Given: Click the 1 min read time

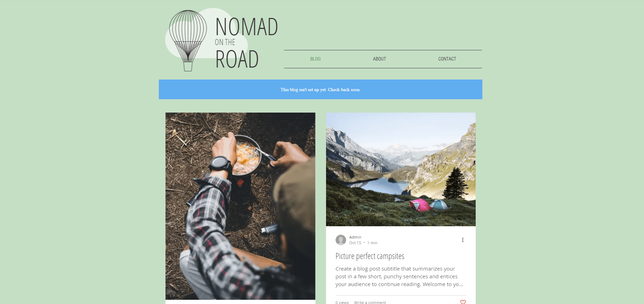Looking at the screenshot, I should (372, 243).
